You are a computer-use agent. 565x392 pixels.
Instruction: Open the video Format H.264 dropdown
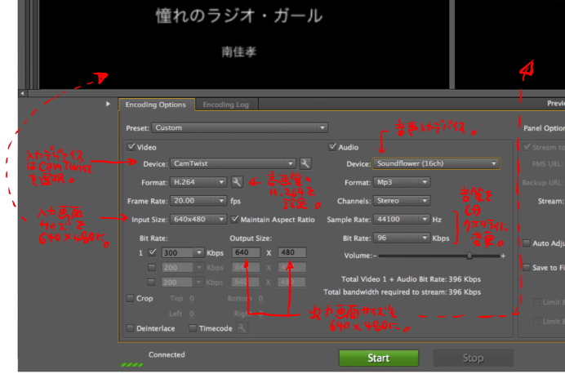click(198, 182)
